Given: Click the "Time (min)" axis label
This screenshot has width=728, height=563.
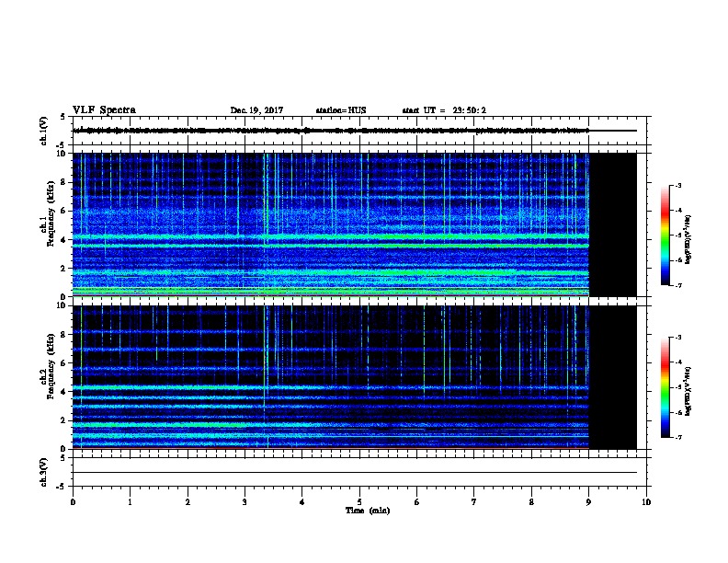Looking at the screenshot, I should (368, 511).
